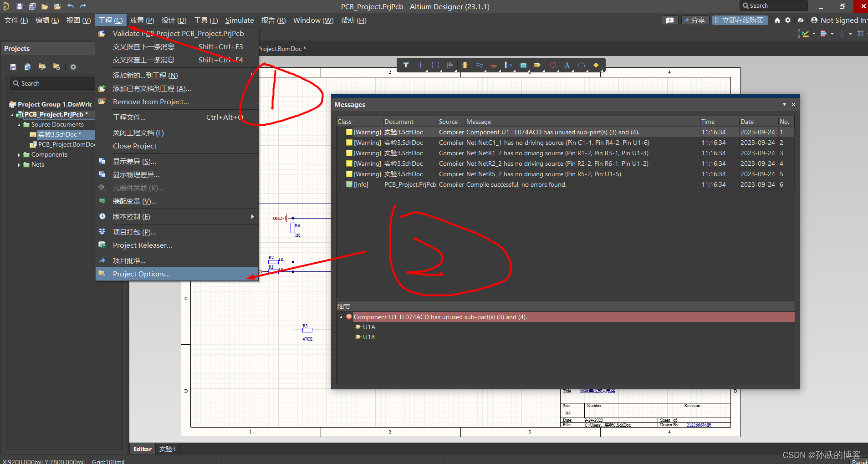Select the 实验3.SchDoc tree item

click(59, 135)
